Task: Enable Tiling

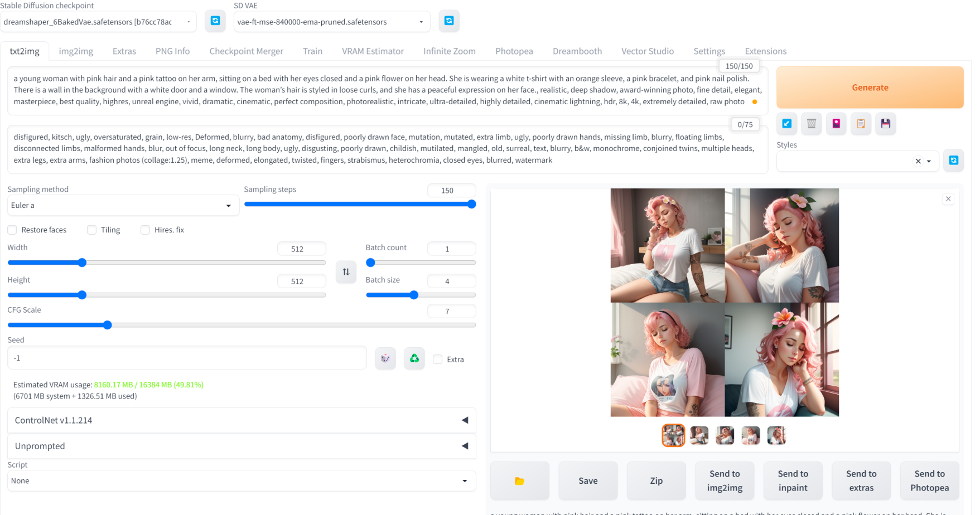Action: coord(91,230)
